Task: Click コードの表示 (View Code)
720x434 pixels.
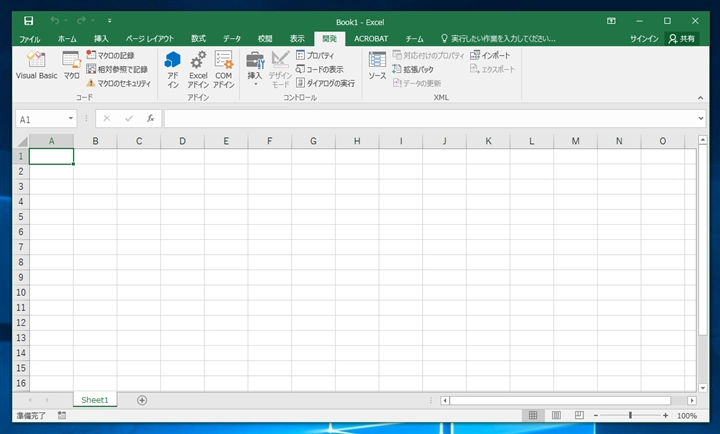Action: click(x=320, y=69)
